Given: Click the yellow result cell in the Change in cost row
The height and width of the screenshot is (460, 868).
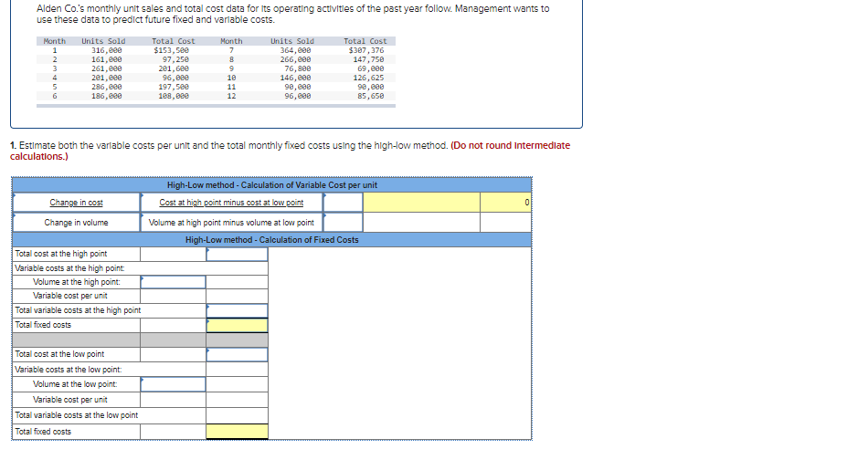Looking at the screenshot, I should point(421,203).
